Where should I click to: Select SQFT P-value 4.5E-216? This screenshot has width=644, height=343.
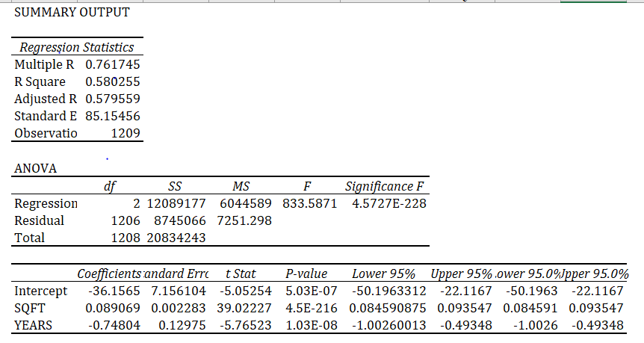[x=312, y=309]
